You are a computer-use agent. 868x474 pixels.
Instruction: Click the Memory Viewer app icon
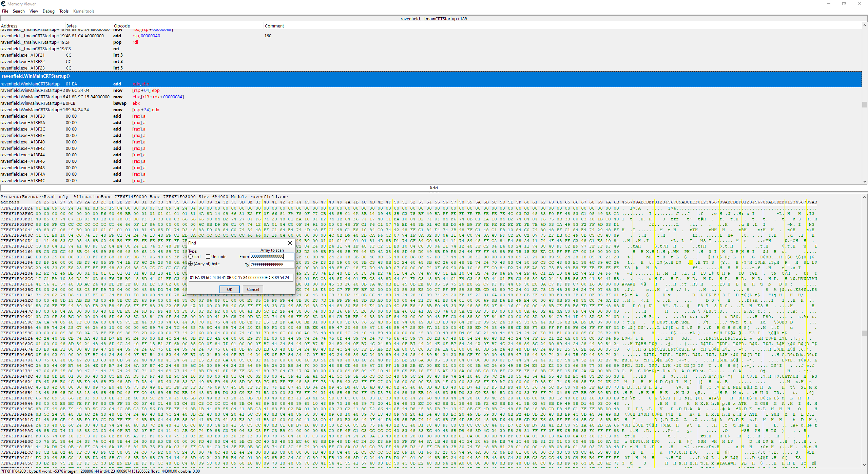click(x=3, y=4)
